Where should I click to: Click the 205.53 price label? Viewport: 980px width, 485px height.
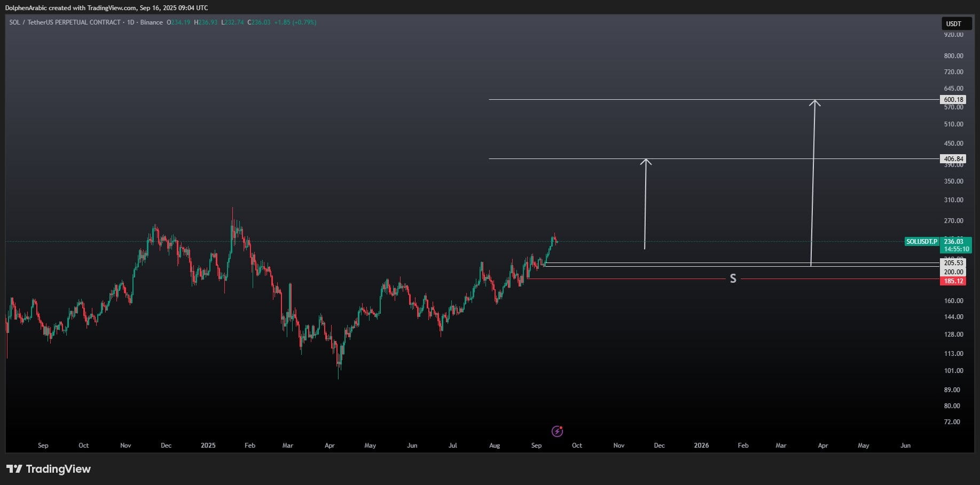[953, 263]
